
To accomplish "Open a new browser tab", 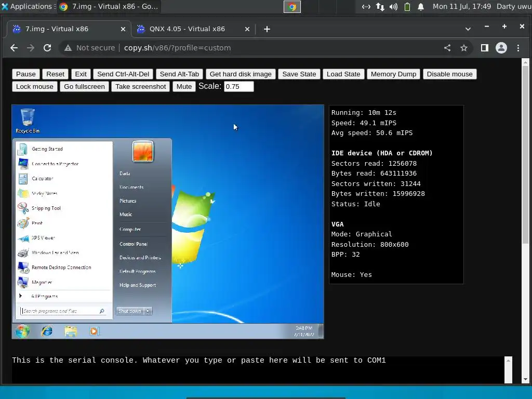I will 267,29.
